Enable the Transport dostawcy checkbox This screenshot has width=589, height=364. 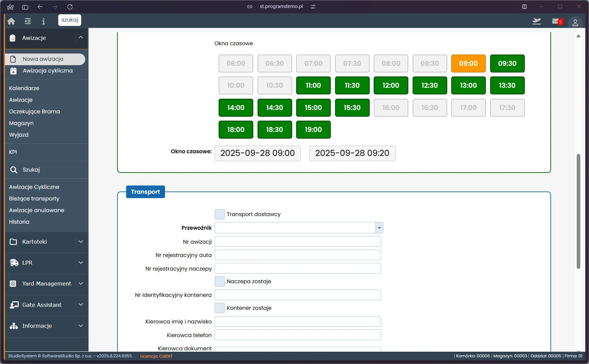click(x=220, y=214)
